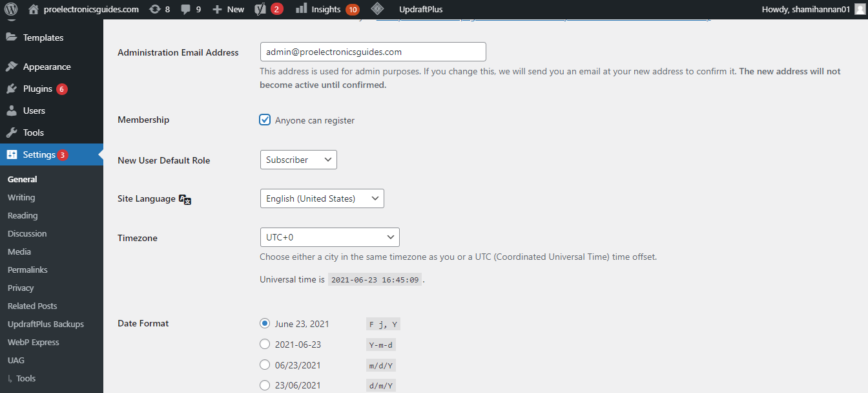The height and width of the screenshot is (393, 868).
Task: Go to Permalinks settings
Action: click(x=28, y=270)
